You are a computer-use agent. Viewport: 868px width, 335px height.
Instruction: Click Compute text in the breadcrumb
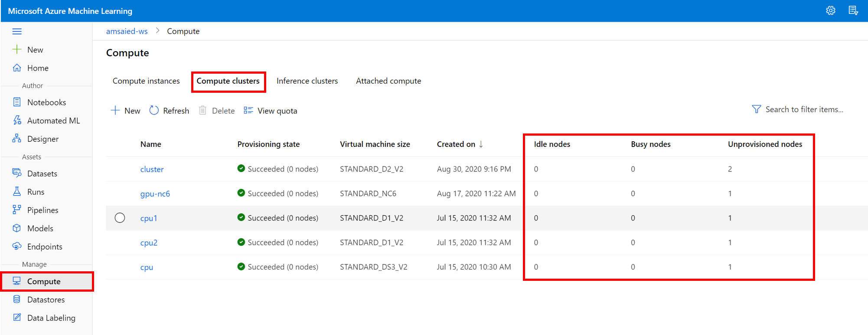[183, 31]
